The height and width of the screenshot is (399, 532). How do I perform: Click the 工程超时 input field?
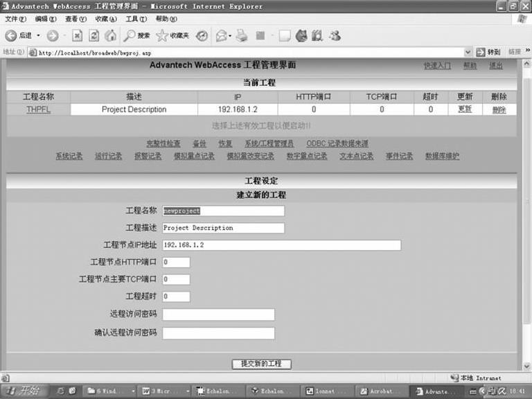[176, 296]
